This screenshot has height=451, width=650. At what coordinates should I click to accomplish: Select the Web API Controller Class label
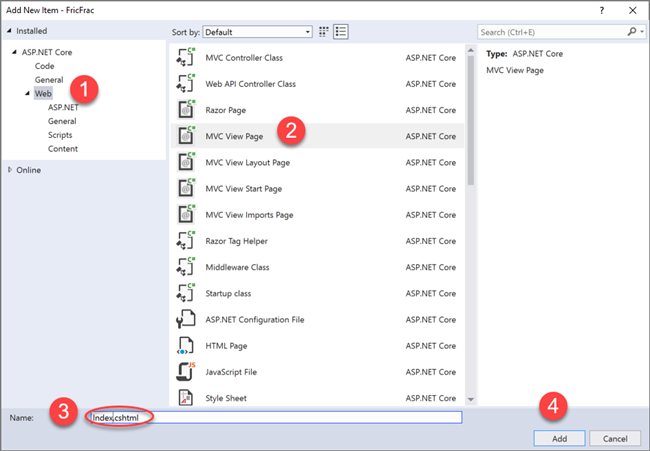251,84
